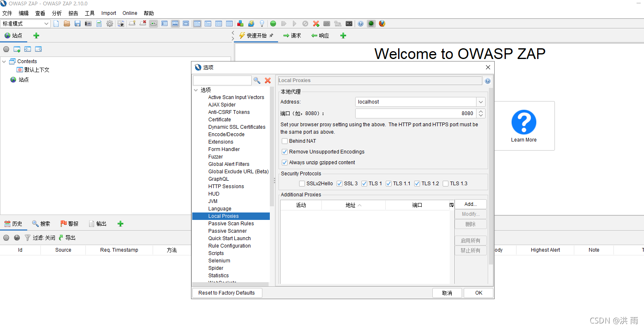Click the green plus next to Sites tab
This screenshot has width=644, height=328.
(36, 35)
